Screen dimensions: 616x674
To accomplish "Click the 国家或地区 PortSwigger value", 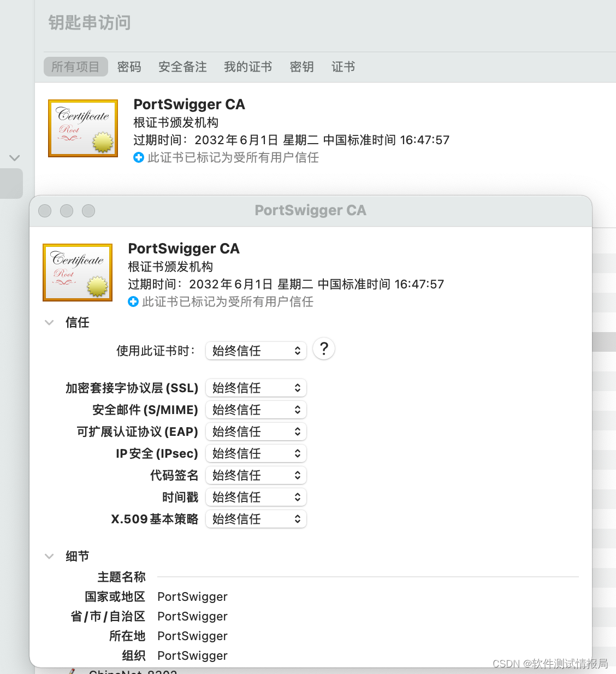I will (x=192, y=596).
